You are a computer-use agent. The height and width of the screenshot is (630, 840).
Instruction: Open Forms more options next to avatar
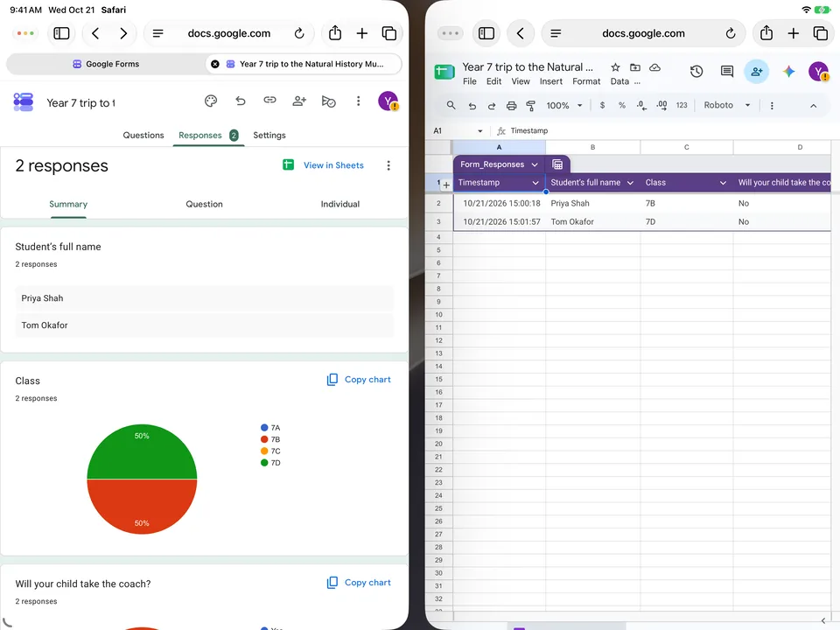coord(359,101)
